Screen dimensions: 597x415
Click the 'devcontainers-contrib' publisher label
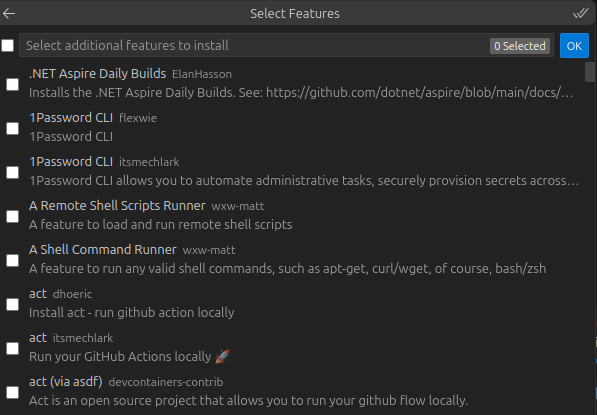click(166, 382)
